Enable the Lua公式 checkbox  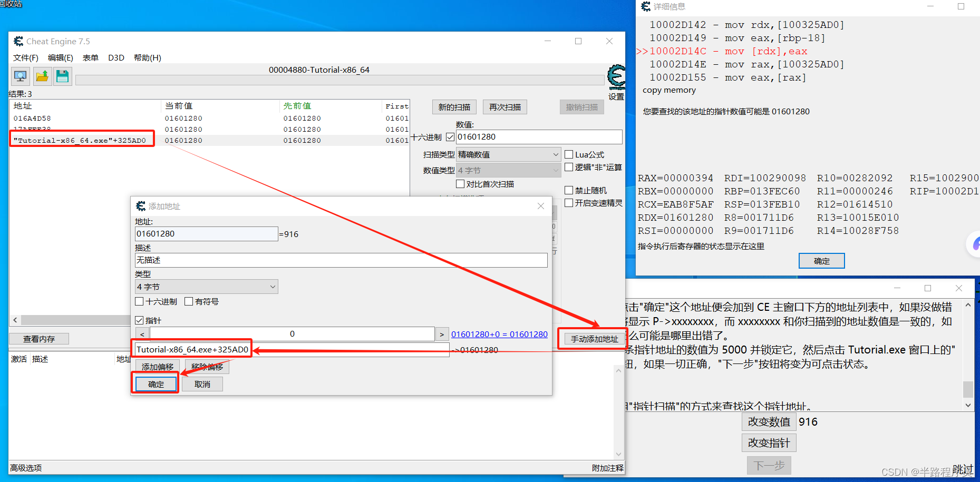(x=569, y=154)
